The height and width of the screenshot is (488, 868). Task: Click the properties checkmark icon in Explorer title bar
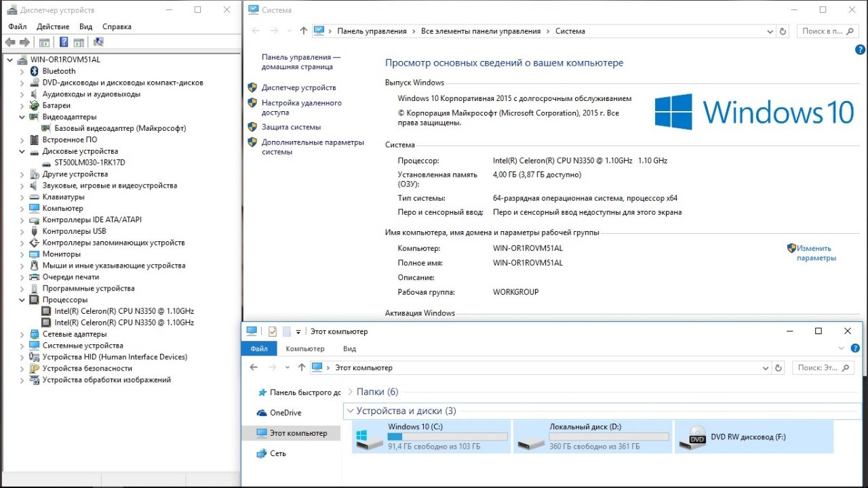[273, 331]
